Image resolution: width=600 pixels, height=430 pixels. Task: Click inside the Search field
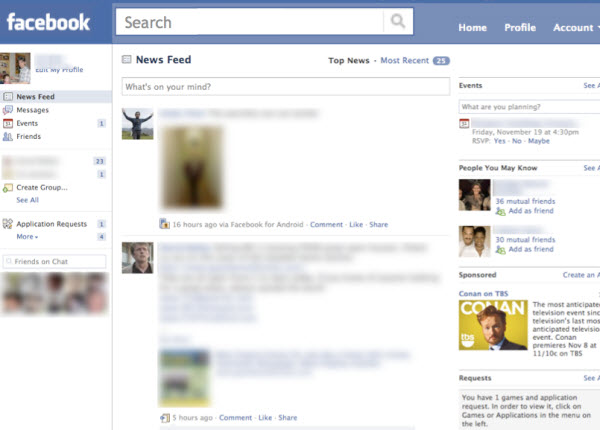[x=249, y=22]
